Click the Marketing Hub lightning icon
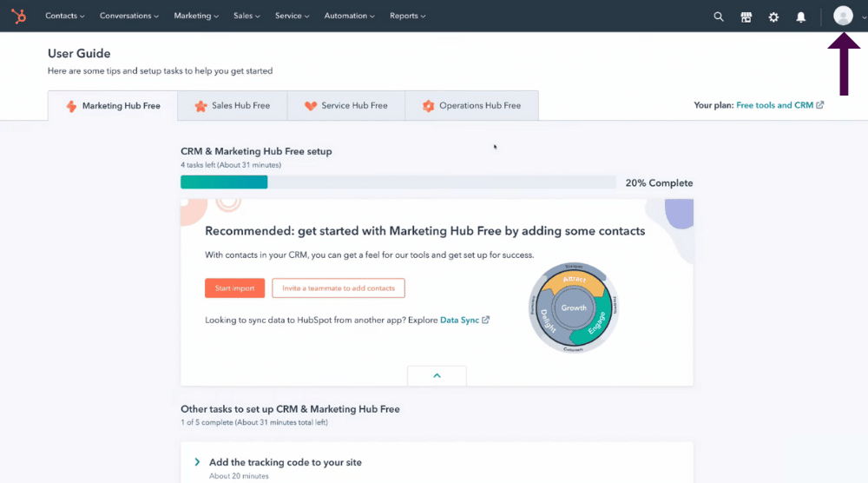Screen dimensions: 868x483 tap(71, 106)
